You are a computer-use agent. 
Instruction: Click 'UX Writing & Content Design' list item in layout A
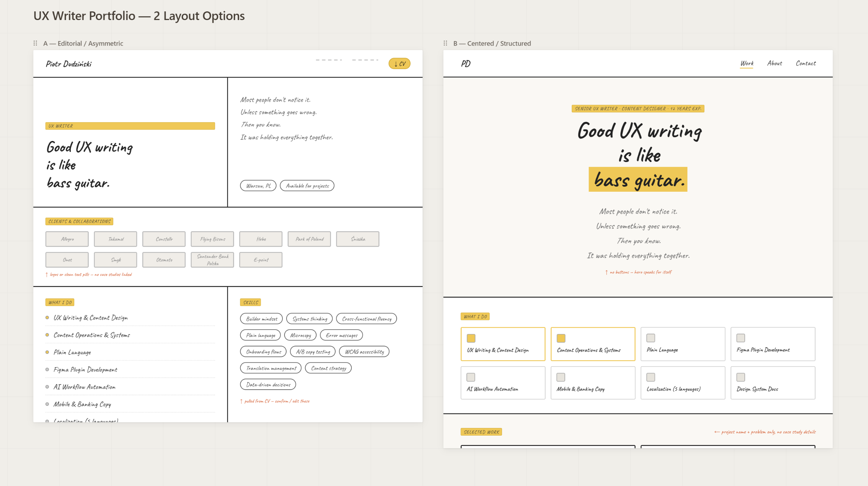[x=130, y=318]
